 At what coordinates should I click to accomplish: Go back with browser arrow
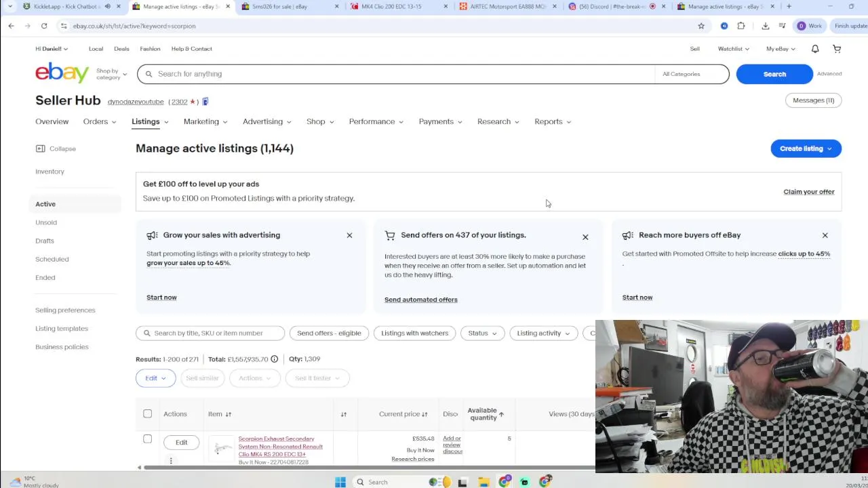(11, 26)
